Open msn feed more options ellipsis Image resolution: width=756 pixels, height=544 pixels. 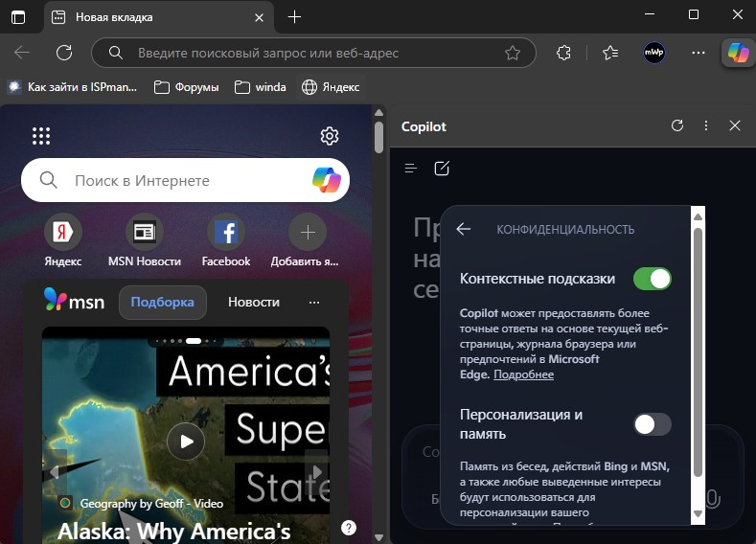tap(314, 302)
